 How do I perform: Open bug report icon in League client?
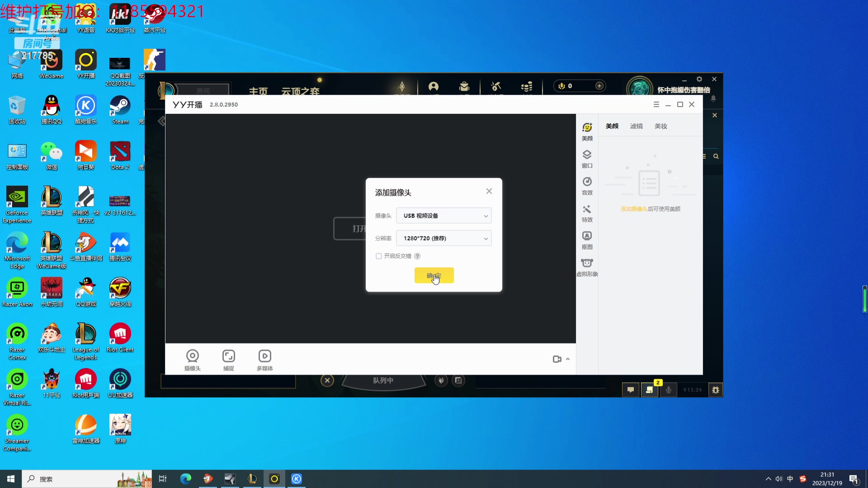click(x=716, y=390)
